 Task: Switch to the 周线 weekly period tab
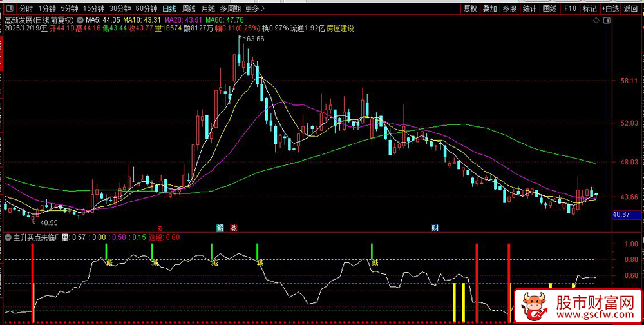189,9
